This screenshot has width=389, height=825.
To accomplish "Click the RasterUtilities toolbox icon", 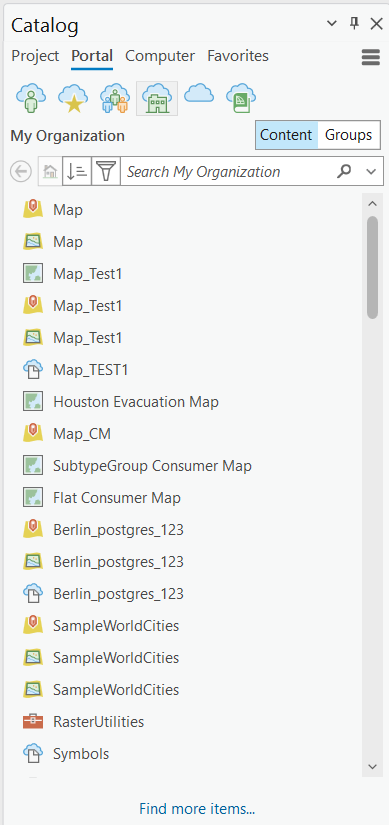I will [x=33, y=722].
